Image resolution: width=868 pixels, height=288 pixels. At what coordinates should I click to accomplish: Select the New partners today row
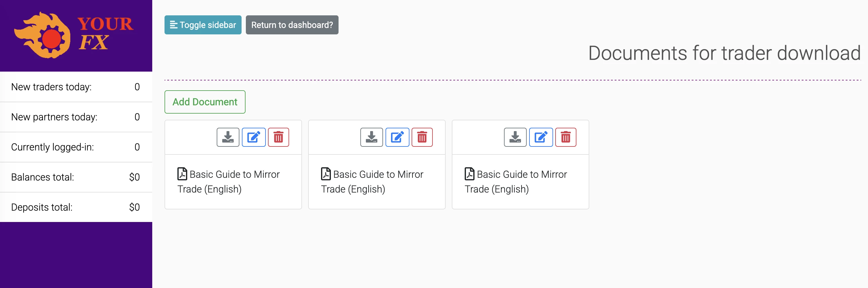click(76, 117)
